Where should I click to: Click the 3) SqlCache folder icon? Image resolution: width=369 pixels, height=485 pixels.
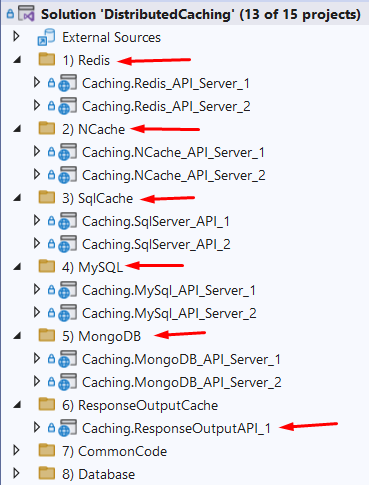pyautogui.click(x=47, y=198)
